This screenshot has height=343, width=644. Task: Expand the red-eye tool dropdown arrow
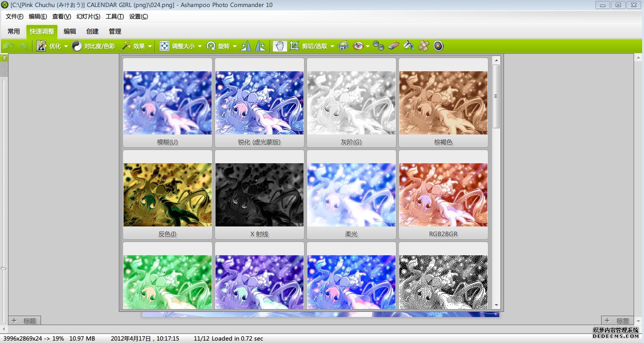368,46
